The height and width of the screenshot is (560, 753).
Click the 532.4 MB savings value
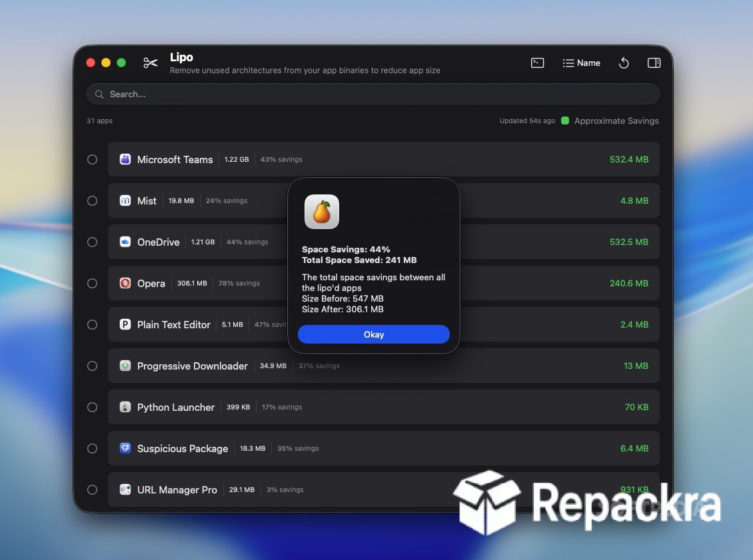point(628,159)
